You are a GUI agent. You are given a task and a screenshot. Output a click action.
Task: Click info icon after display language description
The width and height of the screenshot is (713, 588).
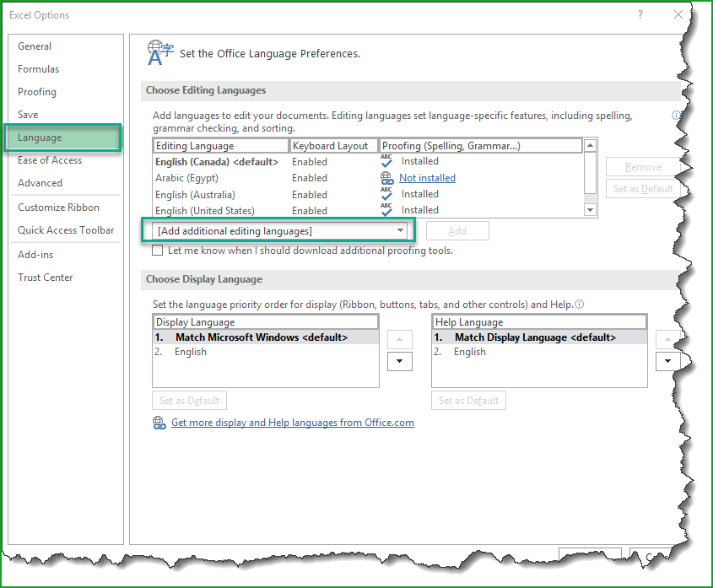[x=580, y=305]
